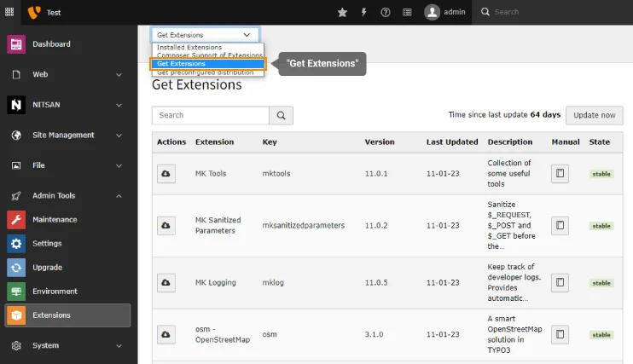
Task: Open the application information list icon
Action: 407,12
